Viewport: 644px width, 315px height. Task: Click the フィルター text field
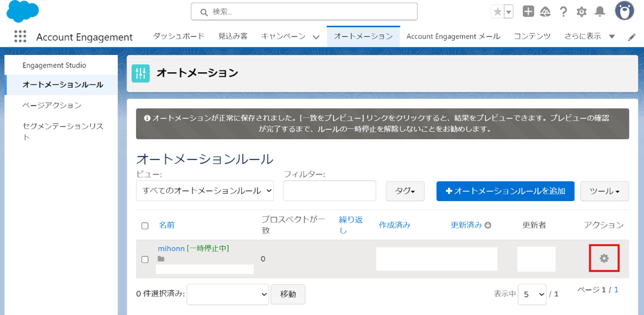coord(330,190)
